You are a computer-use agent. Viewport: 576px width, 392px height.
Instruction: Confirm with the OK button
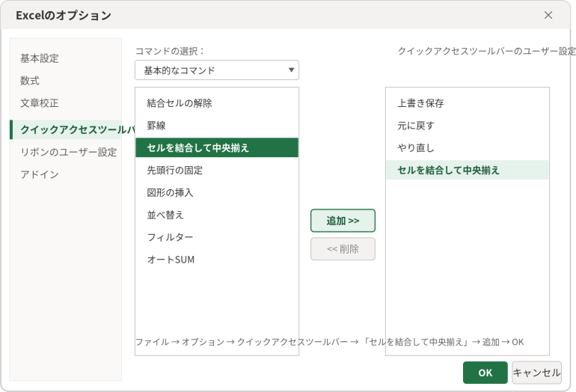point(485,373)
